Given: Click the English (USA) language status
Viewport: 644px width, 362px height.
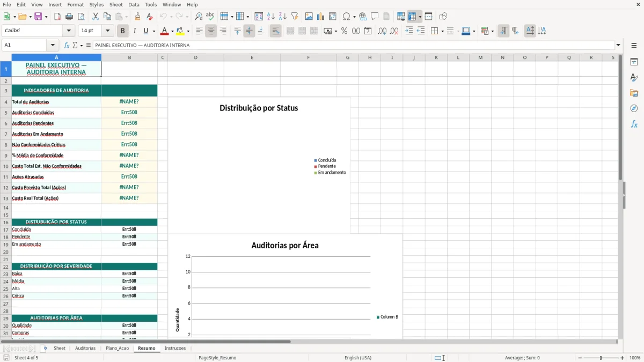Looking at the screenshot, I should (357, 358).
